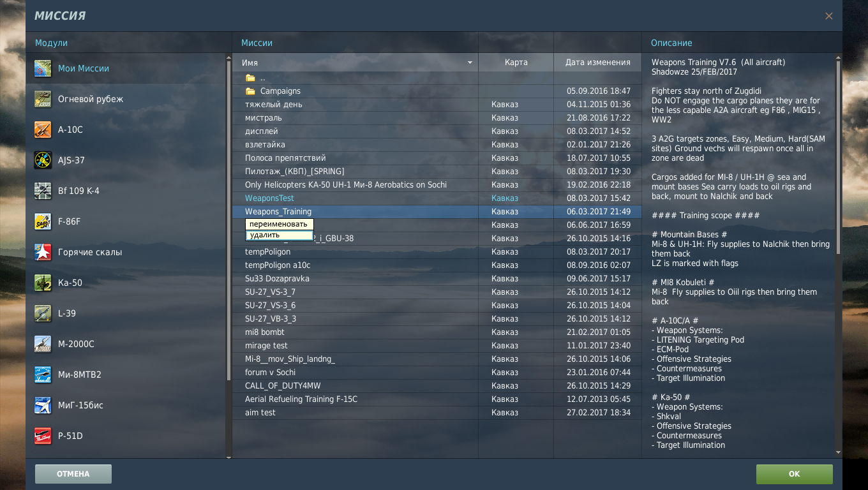Select the P-51D module icon
868x490 pixels.
coord(43,436)
